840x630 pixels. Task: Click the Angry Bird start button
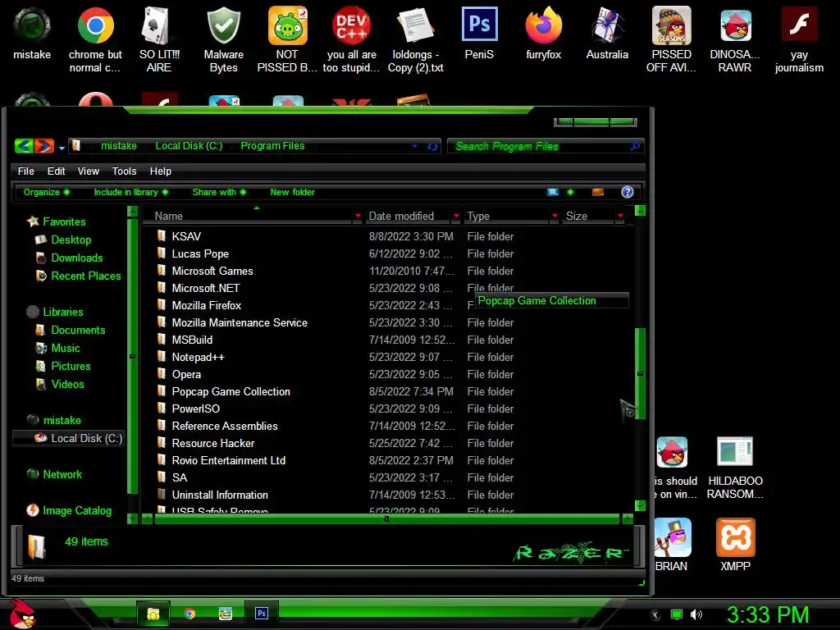click(21, 614)
